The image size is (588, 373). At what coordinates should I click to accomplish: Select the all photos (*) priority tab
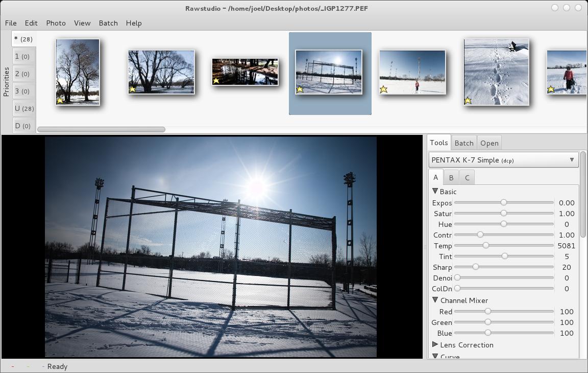point(23,39)
